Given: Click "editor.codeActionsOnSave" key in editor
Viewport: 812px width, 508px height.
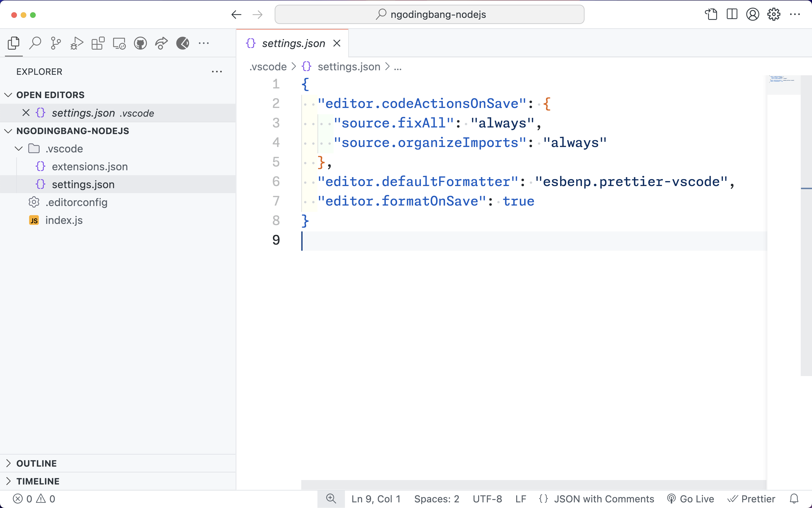Looking at the screenshot, I should [422, 103].
